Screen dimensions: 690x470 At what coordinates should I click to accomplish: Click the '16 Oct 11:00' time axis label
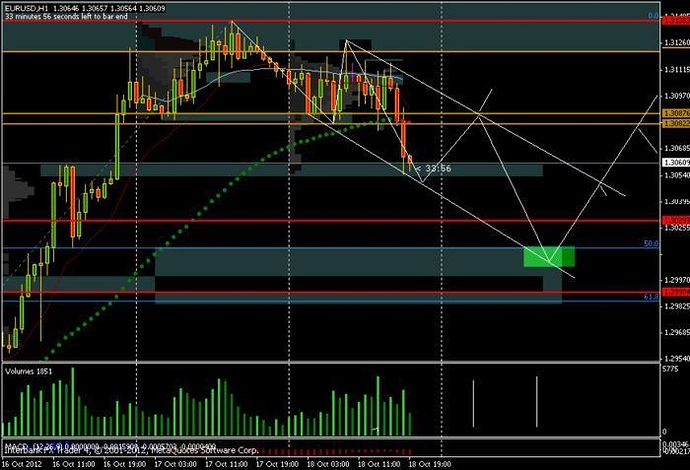tap(73, 464)
